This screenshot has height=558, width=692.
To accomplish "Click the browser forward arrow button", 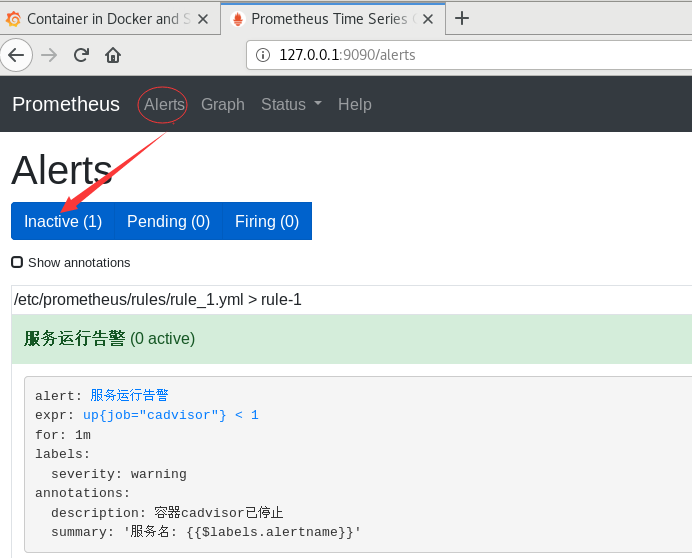I will pos(49,55).
